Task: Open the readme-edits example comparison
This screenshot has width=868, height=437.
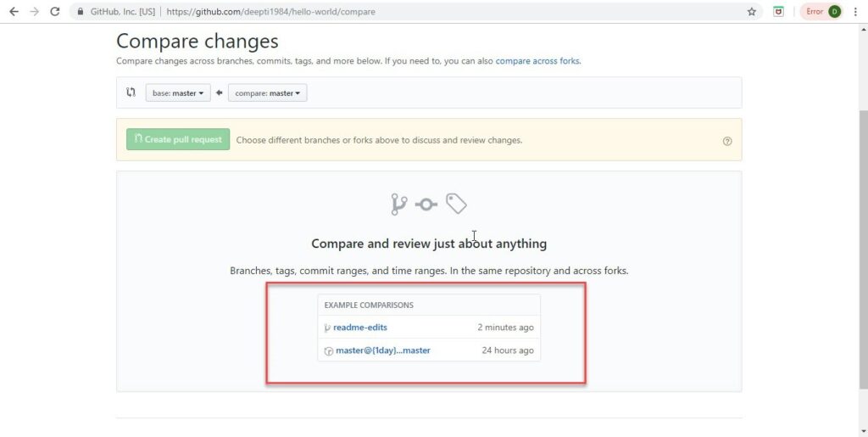Action: (x=359, y=328)
